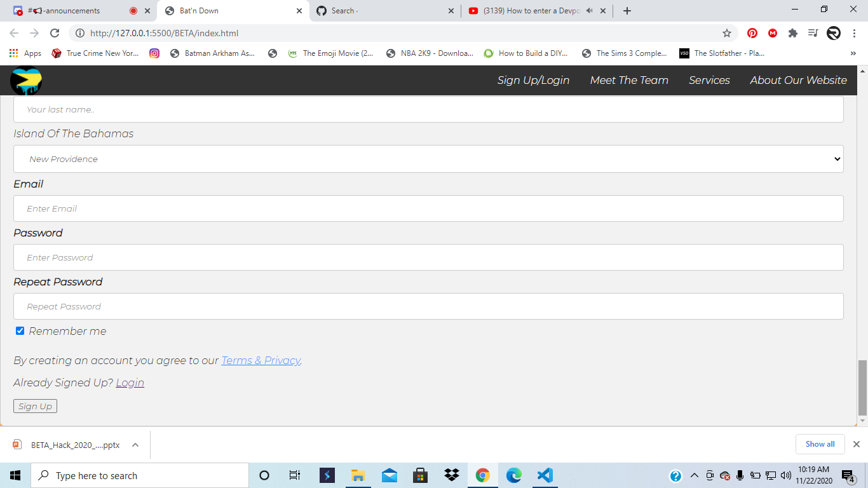This screenshot has height=488, width=868.
Task: Show more bookmarks with the chevron
Action: click(853, 53)
